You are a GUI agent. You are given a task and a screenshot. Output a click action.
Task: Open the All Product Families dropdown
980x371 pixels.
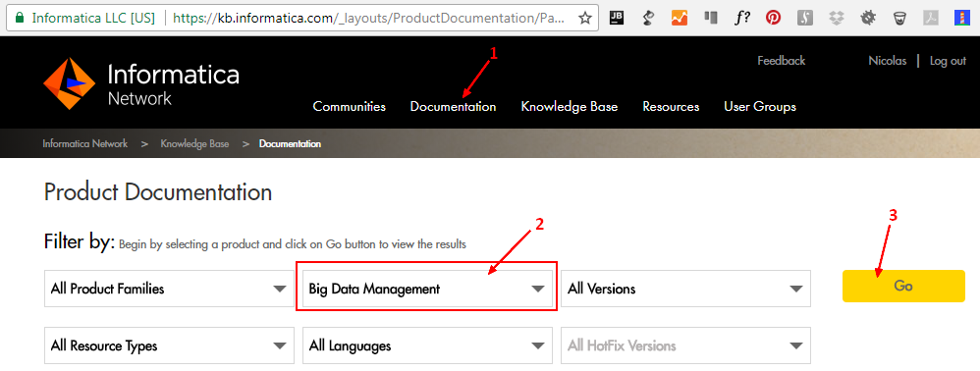click(x=169, y=289)
